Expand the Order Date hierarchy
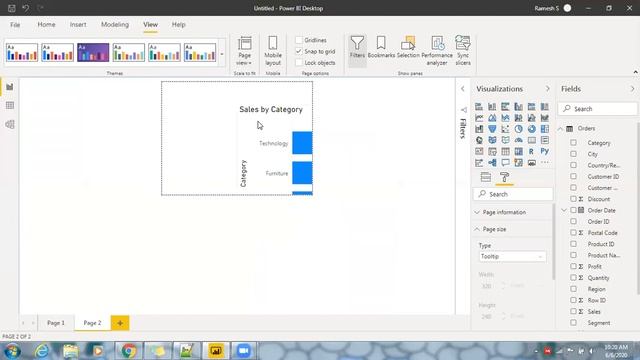This screenshot has height=360, width=640. click(564, 210)
